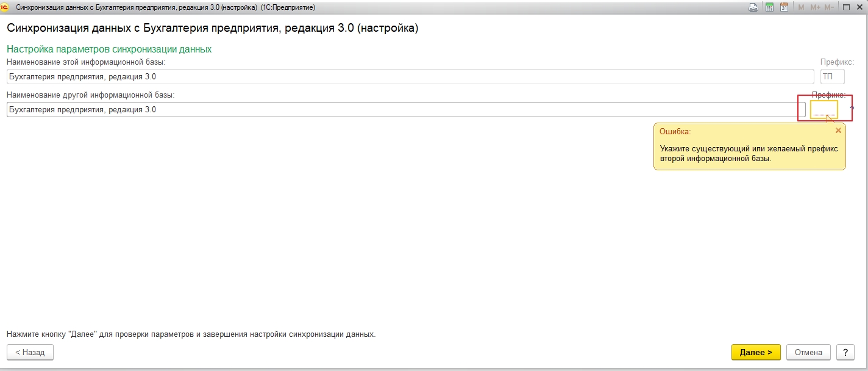
Task: Open the calculator icon in title bar
Action: (770, 7)
